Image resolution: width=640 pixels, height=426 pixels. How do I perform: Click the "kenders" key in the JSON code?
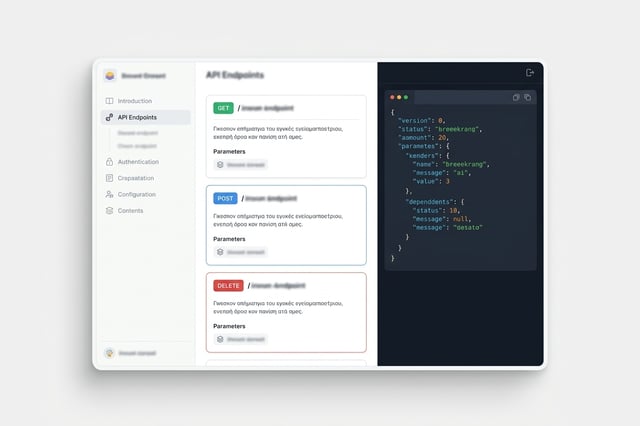422,156
